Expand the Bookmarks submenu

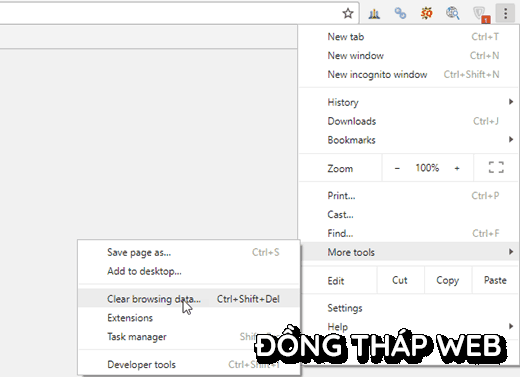point(409,140)
